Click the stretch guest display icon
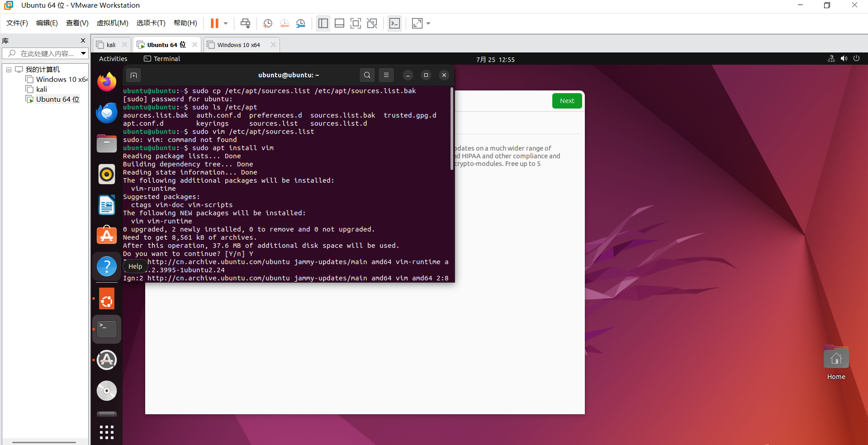Image resolution: width=868 pixels, height=445 pixels. point(417,23)
